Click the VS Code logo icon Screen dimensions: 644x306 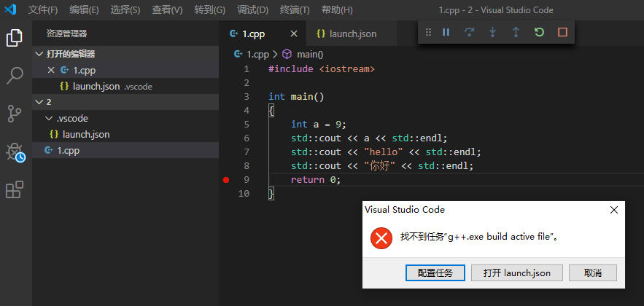(x=11, y=9)
